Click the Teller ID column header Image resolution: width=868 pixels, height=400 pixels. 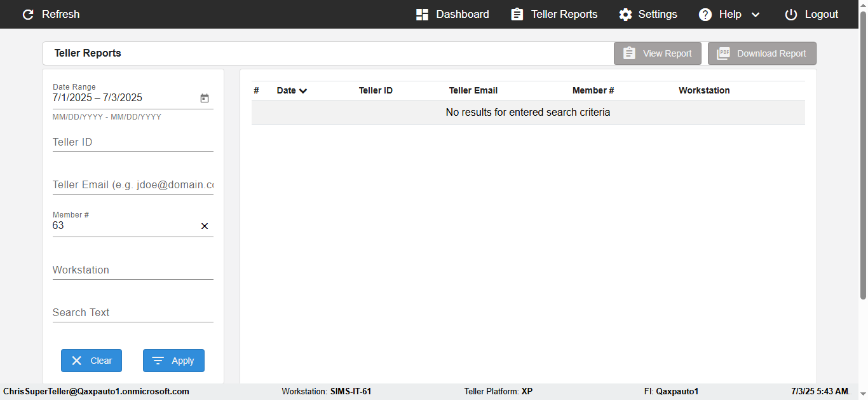point(376,90)
